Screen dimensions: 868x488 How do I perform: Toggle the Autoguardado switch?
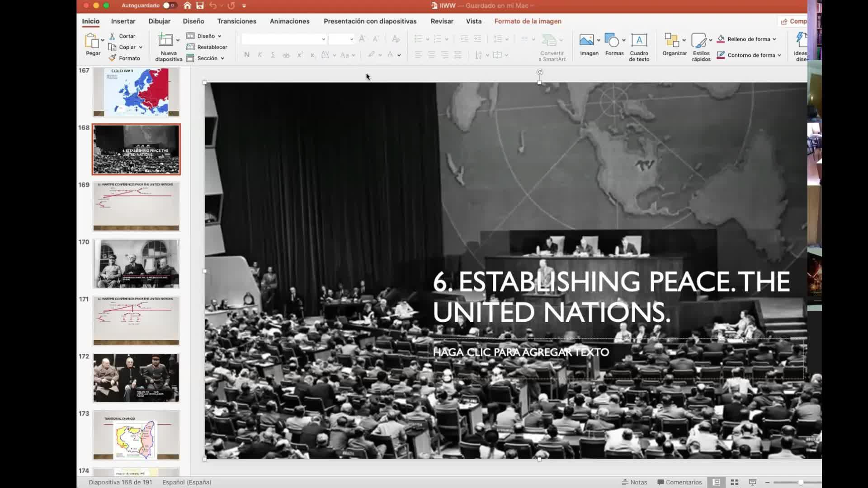click(169, 5)
